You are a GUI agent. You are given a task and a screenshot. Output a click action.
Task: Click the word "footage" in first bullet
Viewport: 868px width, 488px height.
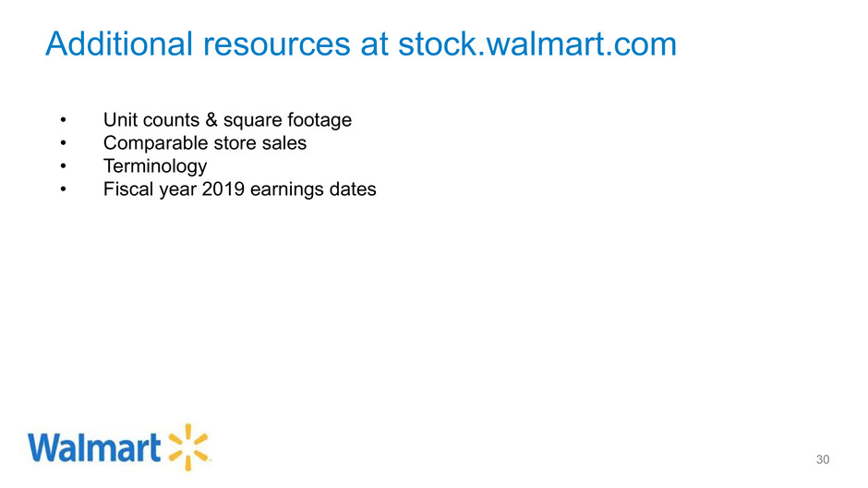[x=319, y=120]
